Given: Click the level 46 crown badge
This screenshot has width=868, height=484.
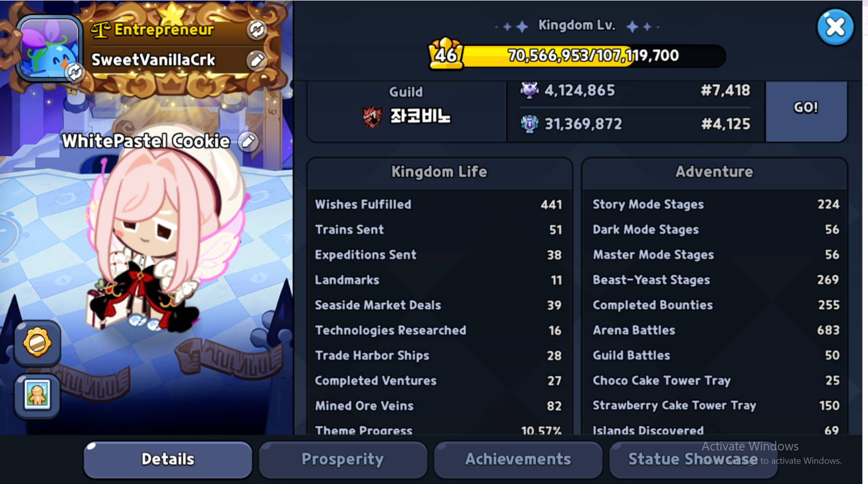Looking at the screenshot, I should [x=446, y=54].
